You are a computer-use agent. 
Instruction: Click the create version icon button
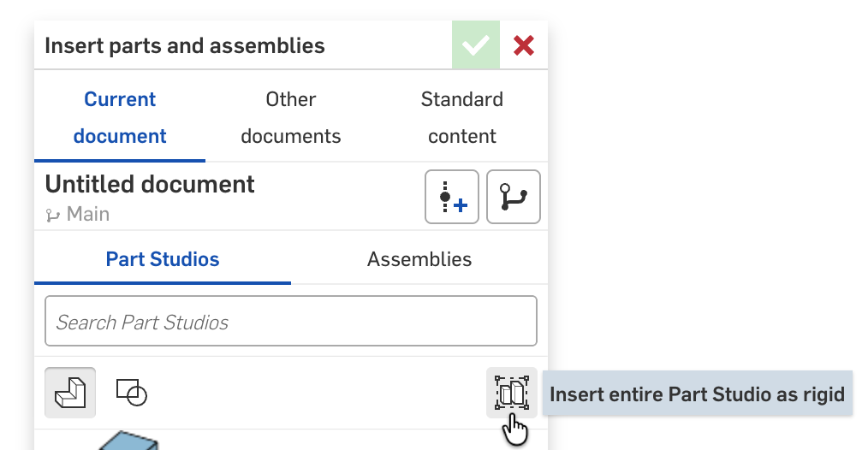tap(451, 198)
